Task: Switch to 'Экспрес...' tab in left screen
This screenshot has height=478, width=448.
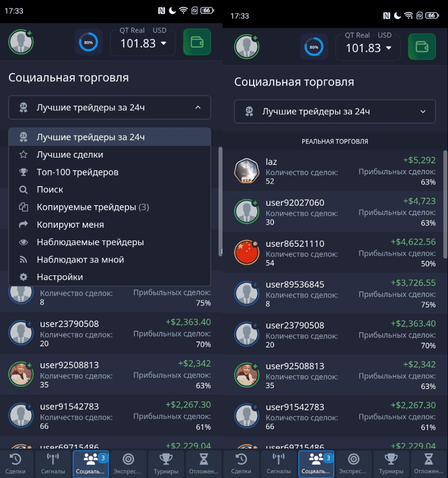Action: pos(128,464)
